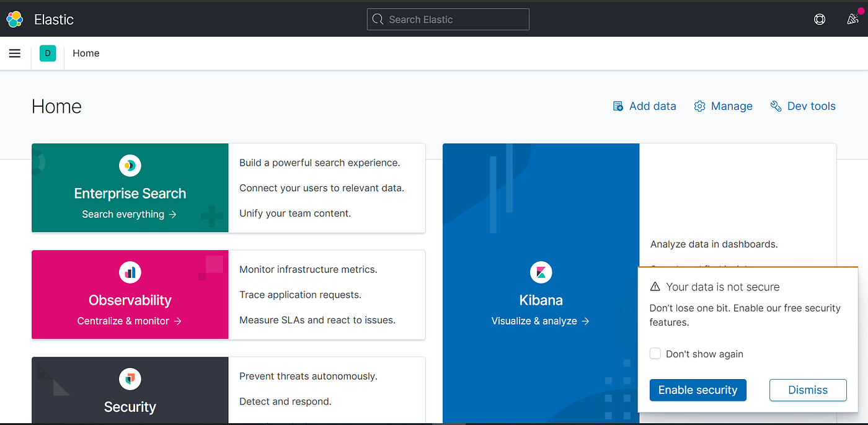Open the hamburger navigation menu
Viewport: 868px width, 425px height.
pos(15,53)
